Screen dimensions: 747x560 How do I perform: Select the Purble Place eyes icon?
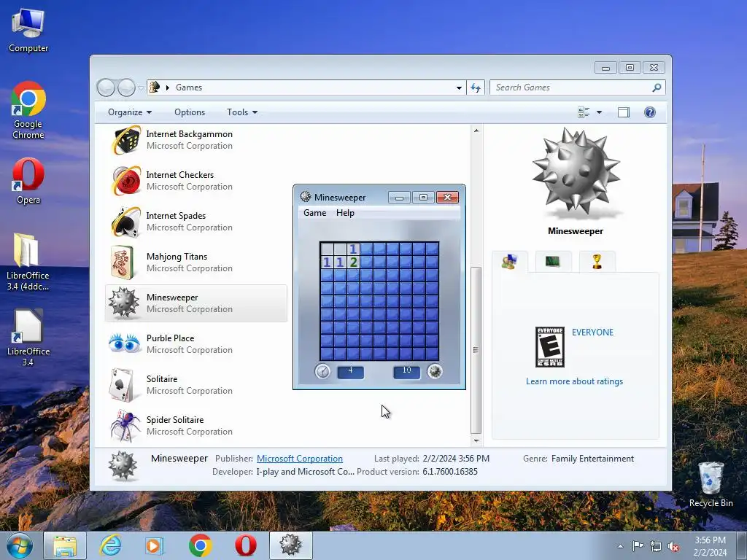click(124, 343)
